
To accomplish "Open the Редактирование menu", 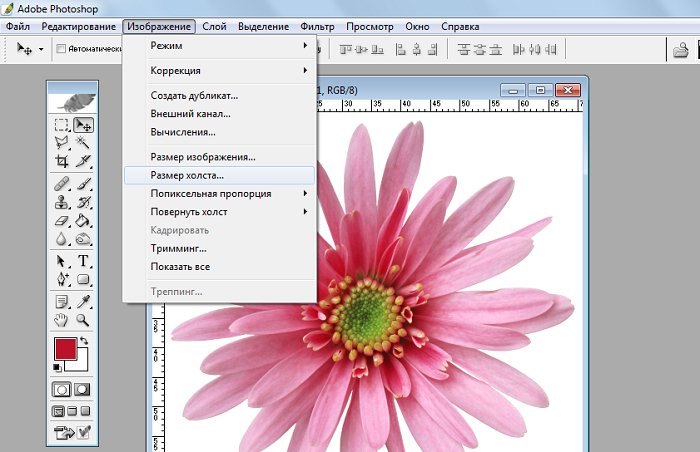I will 79,26.
